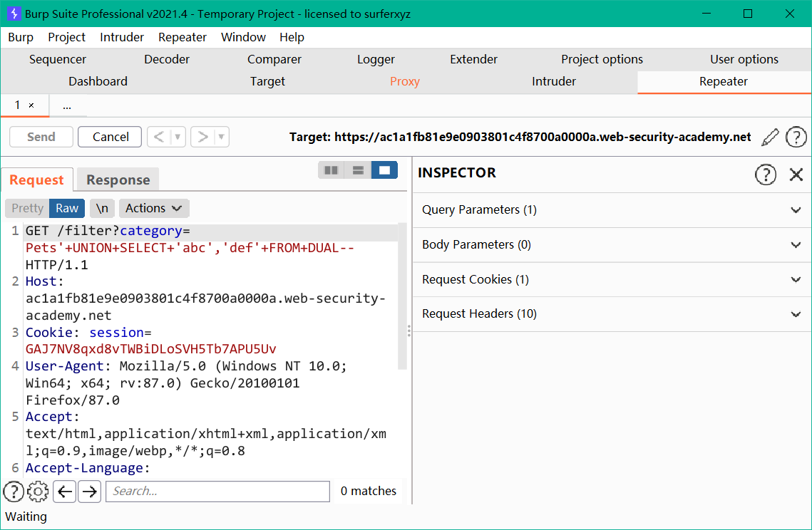Jump to next search match

(90, 492)
